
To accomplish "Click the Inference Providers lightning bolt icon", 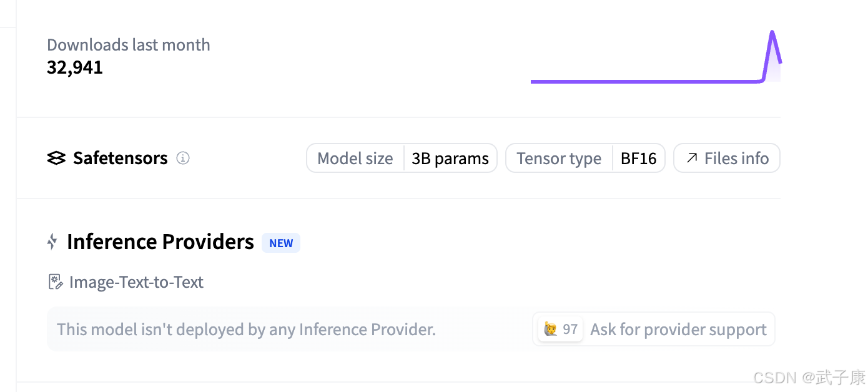I will [x=52, y=242].
